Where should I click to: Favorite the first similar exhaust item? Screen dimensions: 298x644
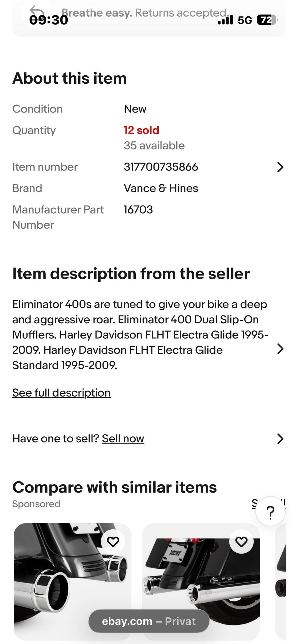pyautogui.click(x=113, y=542)
